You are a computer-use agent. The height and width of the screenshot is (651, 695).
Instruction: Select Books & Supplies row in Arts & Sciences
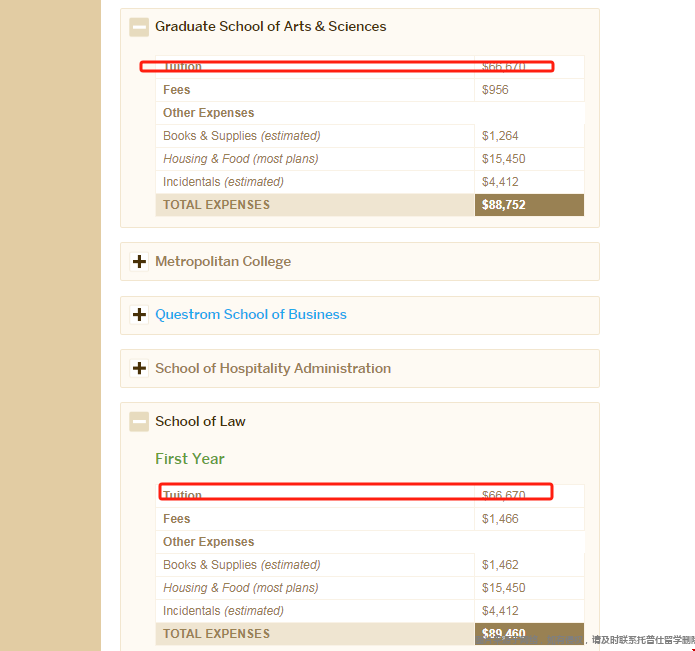(370, 136)
